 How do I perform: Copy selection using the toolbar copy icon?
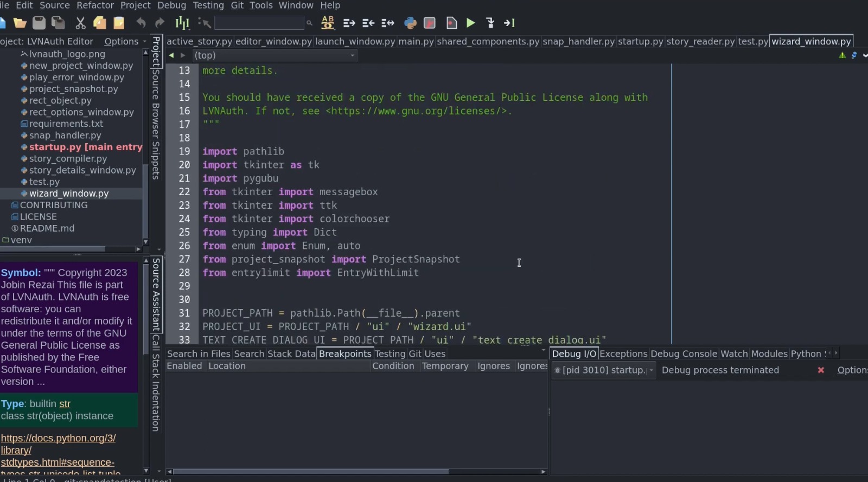[100, 23]
